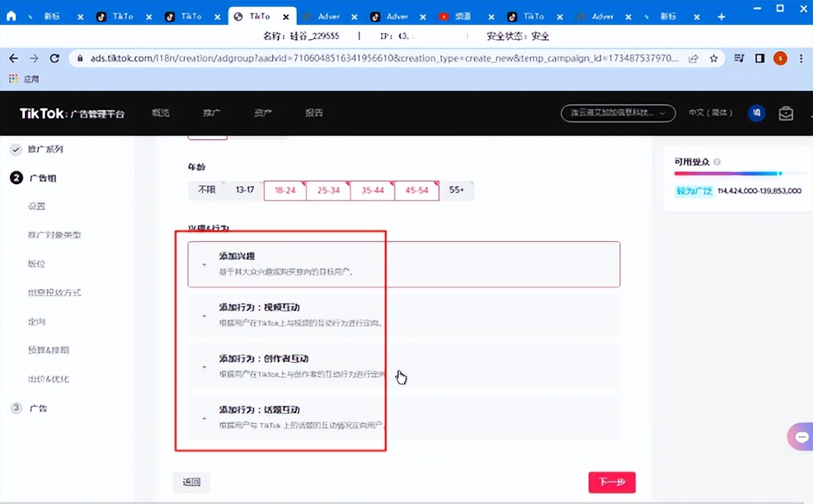This screenshot has width=813, height=504.
Task: Click the available audience size gauge bar
Action: 728,173
